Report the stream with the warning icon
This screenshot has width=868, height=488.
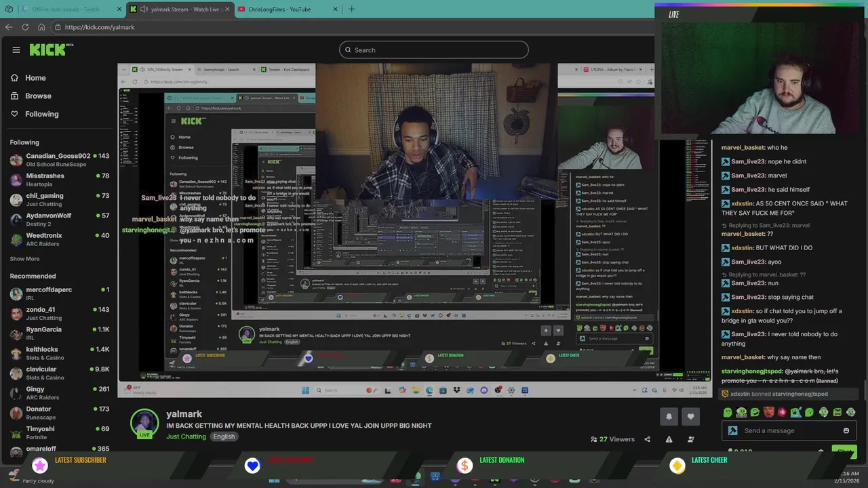point(669,439)
